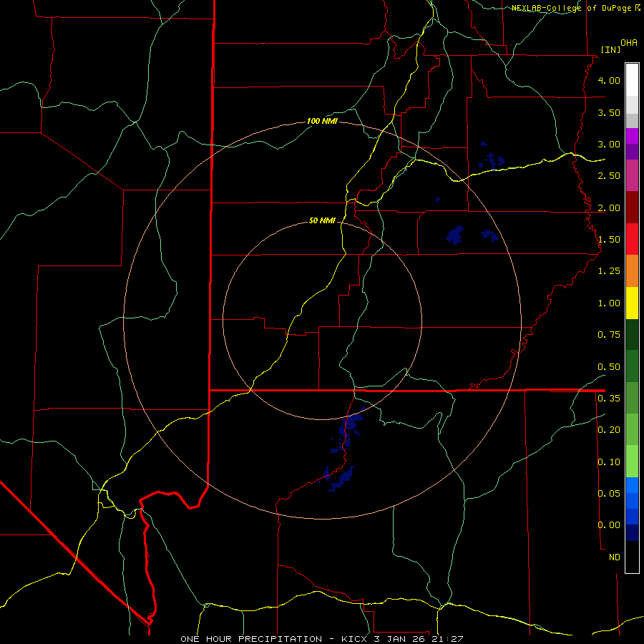Click the '1.50' legend value
The width and height of the screenshot is (644, 644).
[609, 240]
